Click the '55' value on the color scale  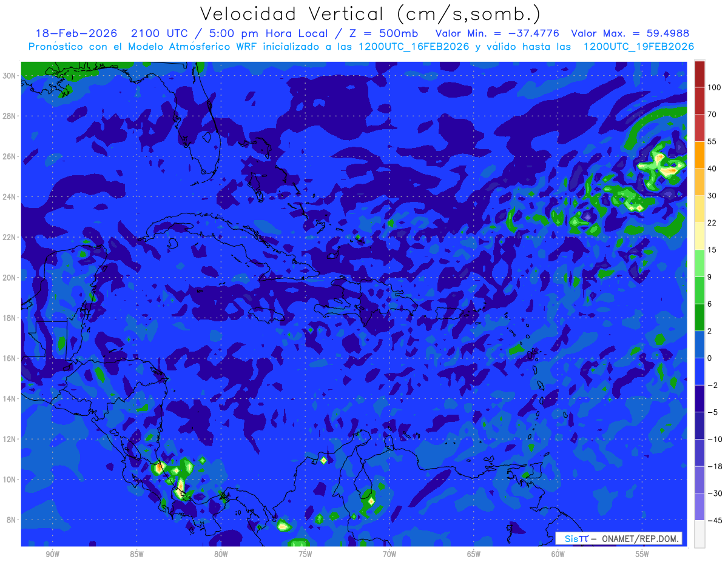[x=712, y=141]
